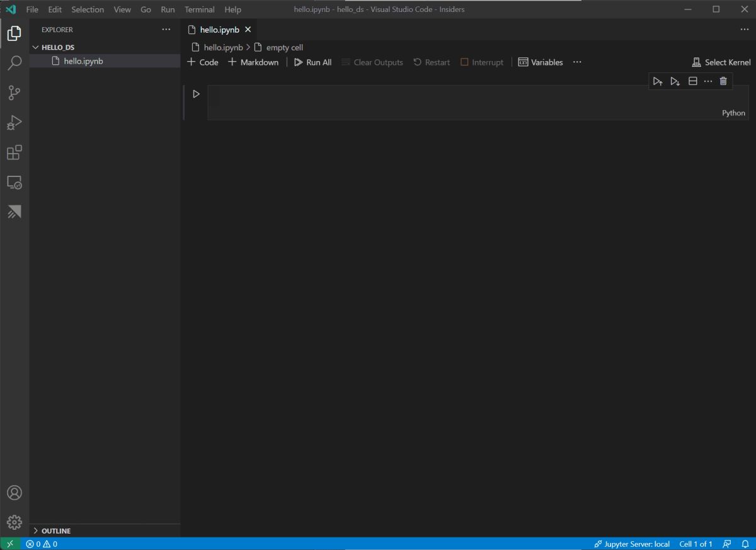Run the empty code cell
This screenshot has height=550, width=756.
(196, 94)
